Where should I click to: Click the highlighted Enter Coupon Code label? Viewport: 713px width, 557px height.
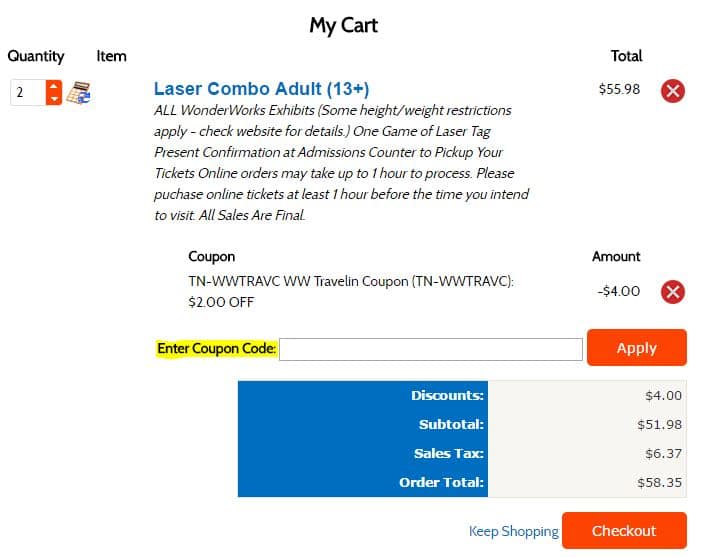216,349
